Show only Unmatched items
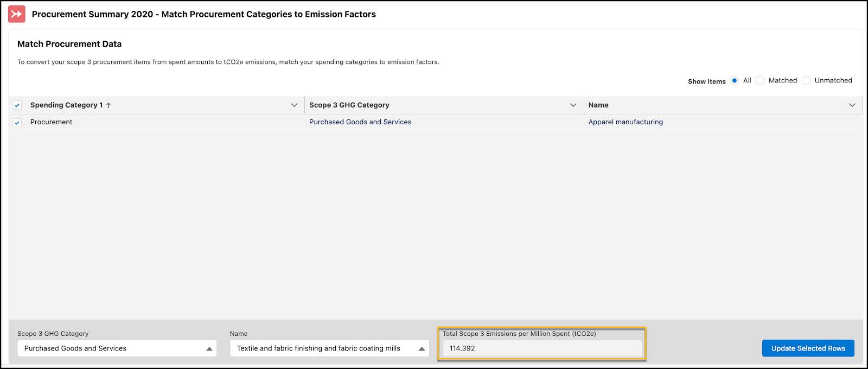Viewport: 868px width, 369px height. pyautogui.click(x=806, y=81)
